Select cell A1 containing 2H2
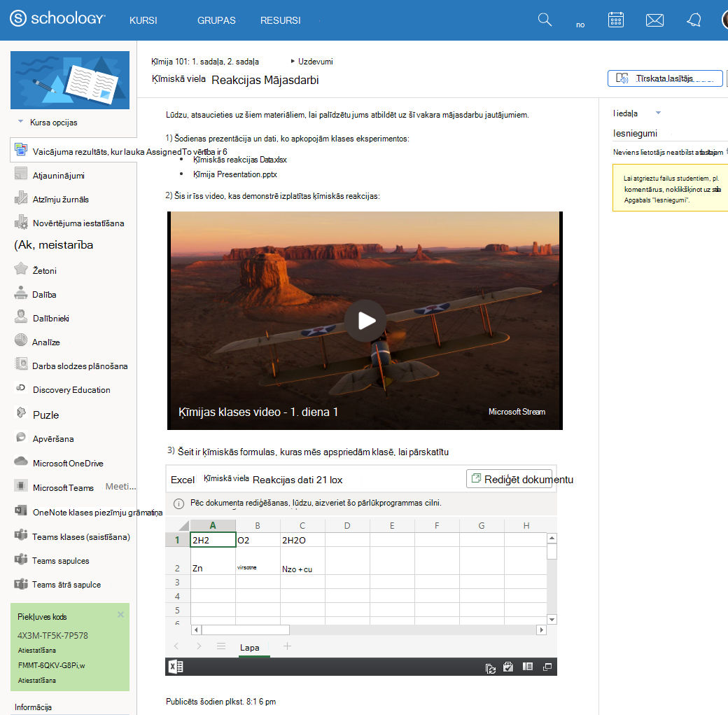The height and width of the screenshot is (715, 728). pyautogui.click(x=213, y=540)
